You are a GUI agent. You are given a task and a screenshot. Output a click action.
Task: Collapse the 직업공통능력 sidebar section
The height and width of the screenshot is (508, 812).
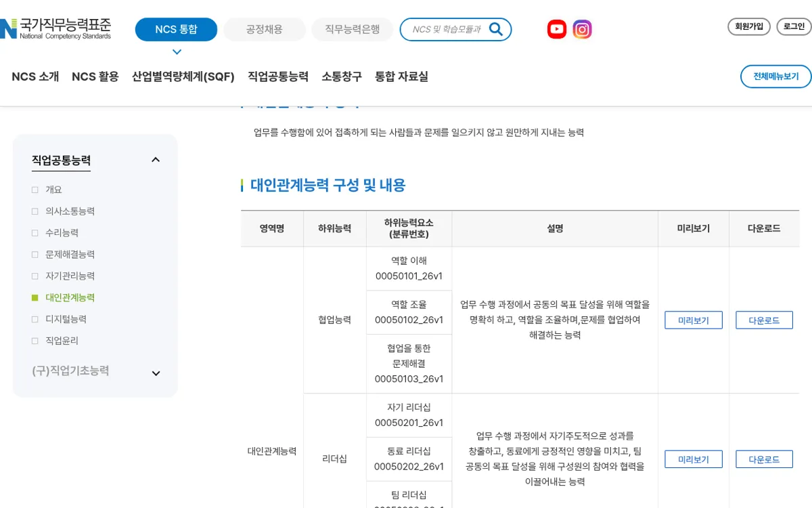156,160
